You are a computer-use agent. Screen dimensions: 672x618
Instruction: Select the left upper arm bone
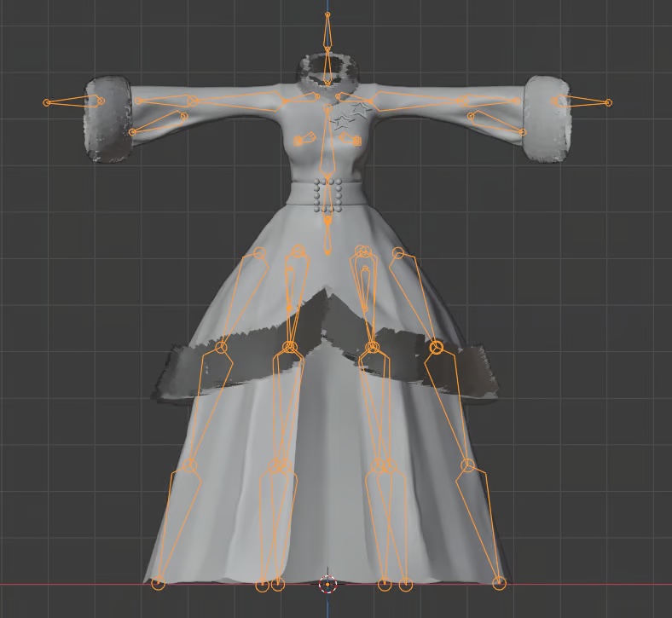point(238,101)
